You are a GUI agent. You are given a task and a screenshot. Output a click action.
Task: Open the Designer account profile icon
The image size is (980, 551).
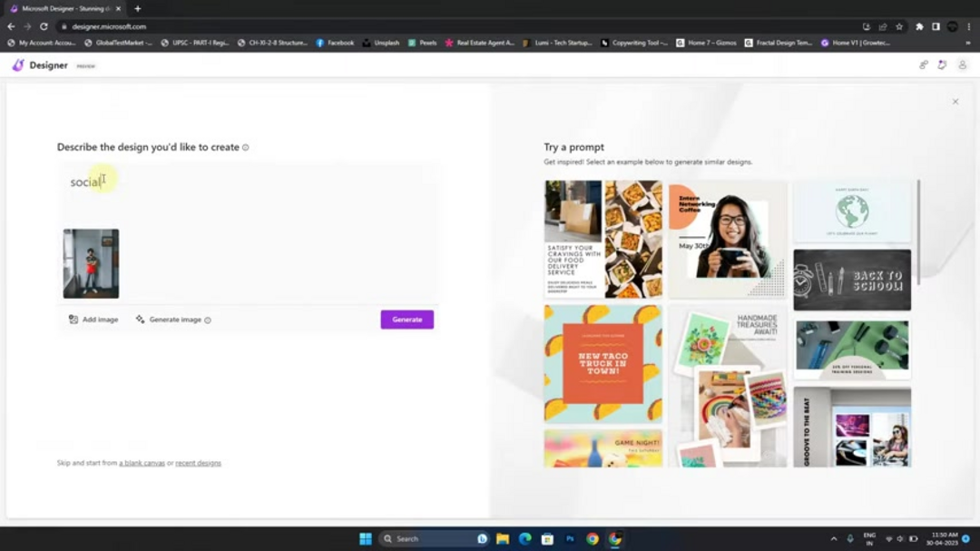coord(963,65)
